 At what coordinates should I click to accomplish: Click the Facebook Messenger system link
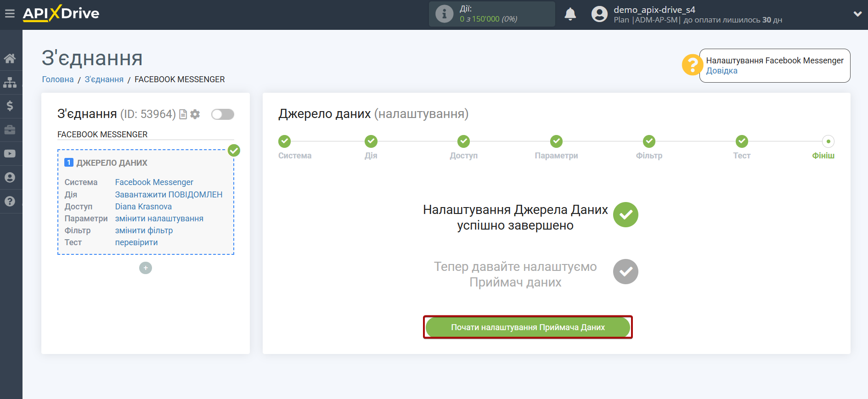154,182
